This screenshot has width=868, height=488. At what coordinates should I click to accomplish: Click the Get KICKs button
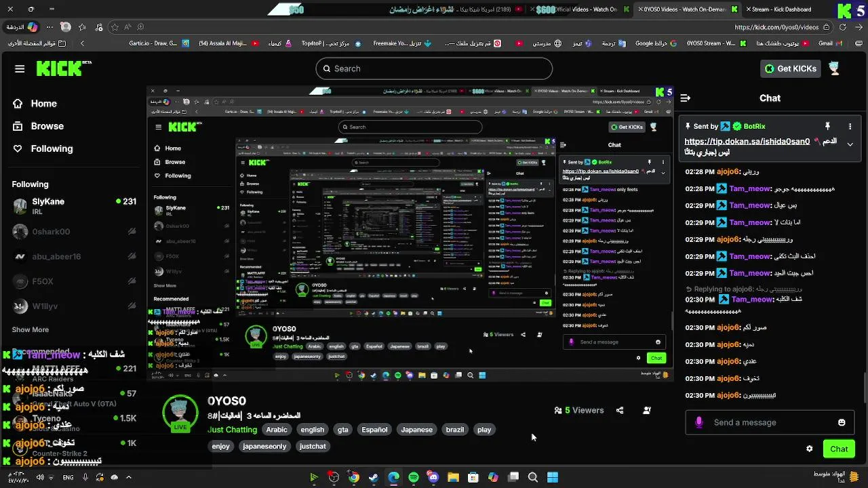pyautogui.click(x=791, y=68)
